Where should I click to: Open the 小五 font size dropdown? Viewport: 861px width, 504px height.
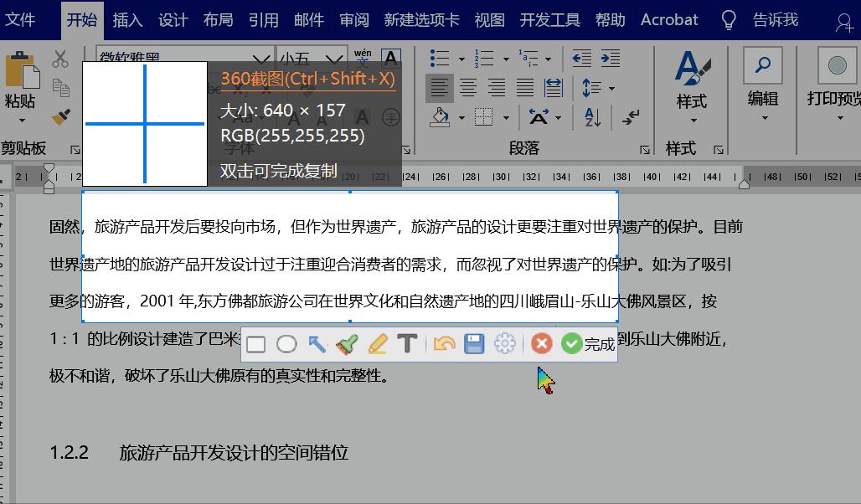click(335, 57)
